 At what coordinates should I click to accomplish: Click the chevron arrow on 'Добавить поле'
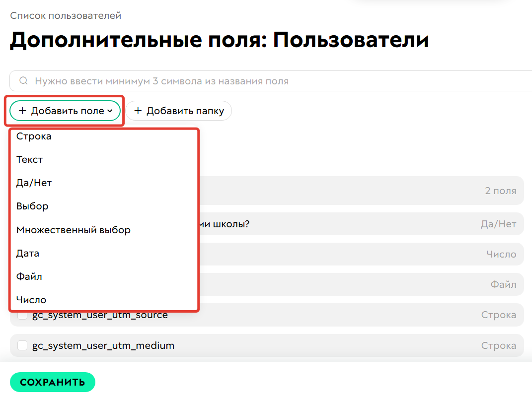110,111
